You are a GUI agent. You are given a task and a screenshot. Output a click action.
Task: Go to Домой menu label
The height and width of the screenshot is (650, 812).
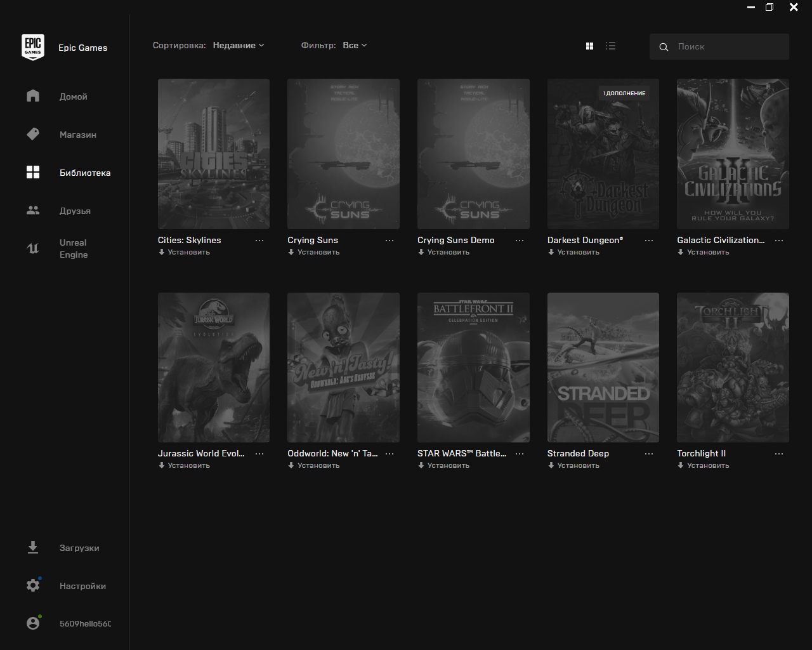tap(74, 96)
